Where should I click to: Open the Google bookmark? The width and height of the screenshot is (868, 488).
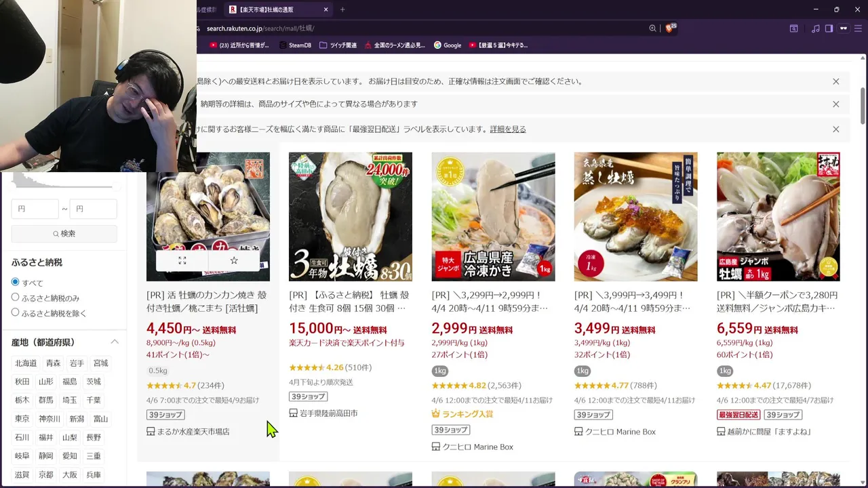[448, 45]
